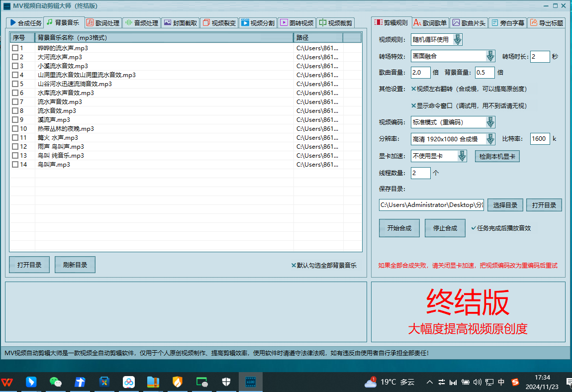
Task: Open the 视频裂变 video fission tool
Action: coord(219,22)
